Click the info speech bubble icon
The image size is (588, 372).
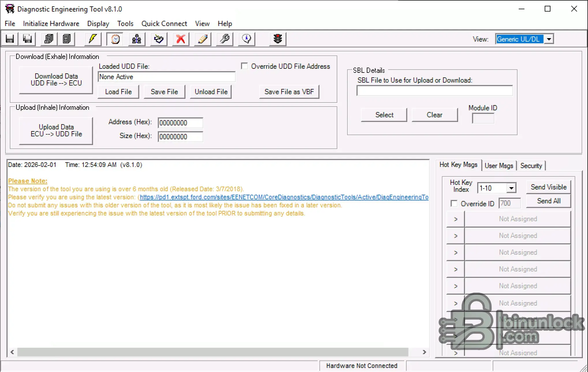[247, 39]
